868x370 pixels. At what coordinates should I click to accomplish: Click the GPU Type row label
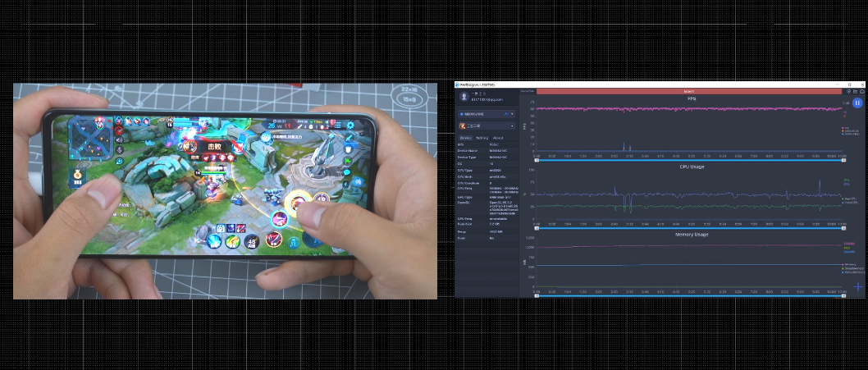coord(465,197)
